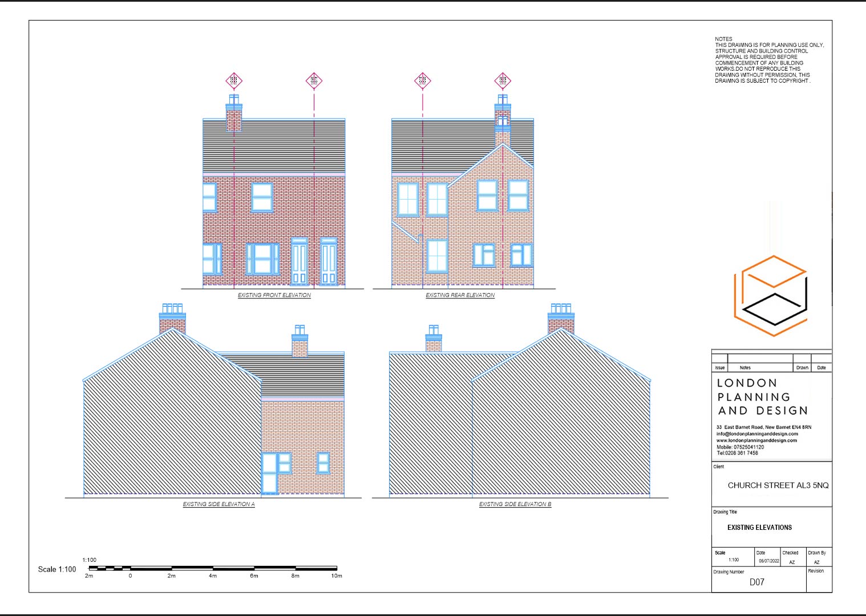The height and width of the screenshot is (616, 866).
Task: Expand the Issue column in the title block
Action: click(x=720, y=367)
